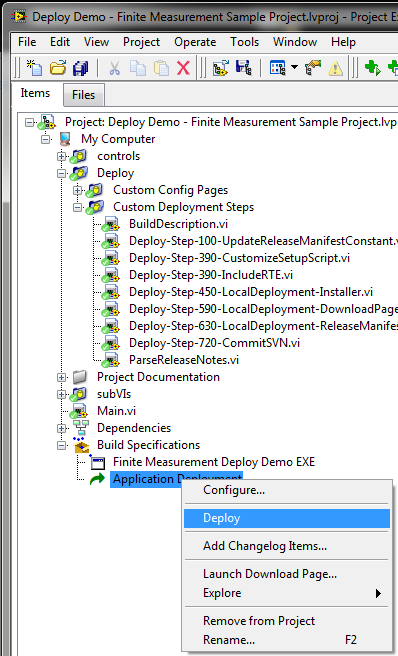Collapse the Deploy folder
The height and width of the screenshot is (656, 398).
[62, 173]
